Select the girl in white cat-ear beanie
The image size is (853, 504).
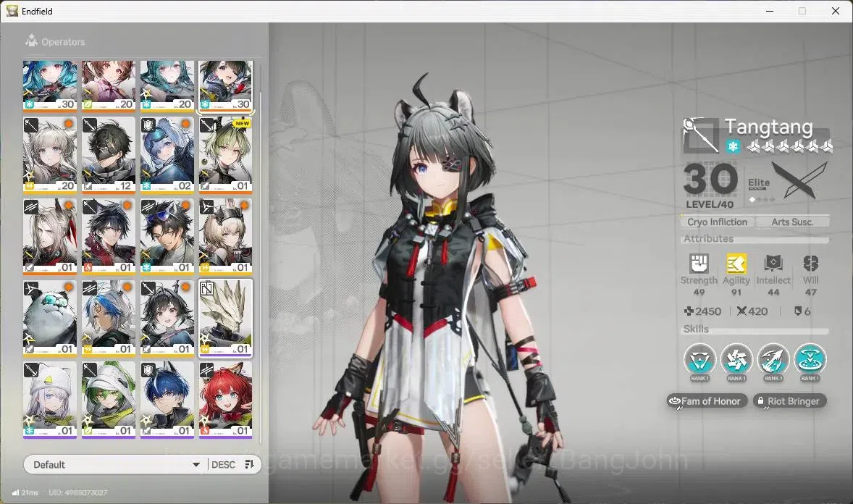coord(50,400)
